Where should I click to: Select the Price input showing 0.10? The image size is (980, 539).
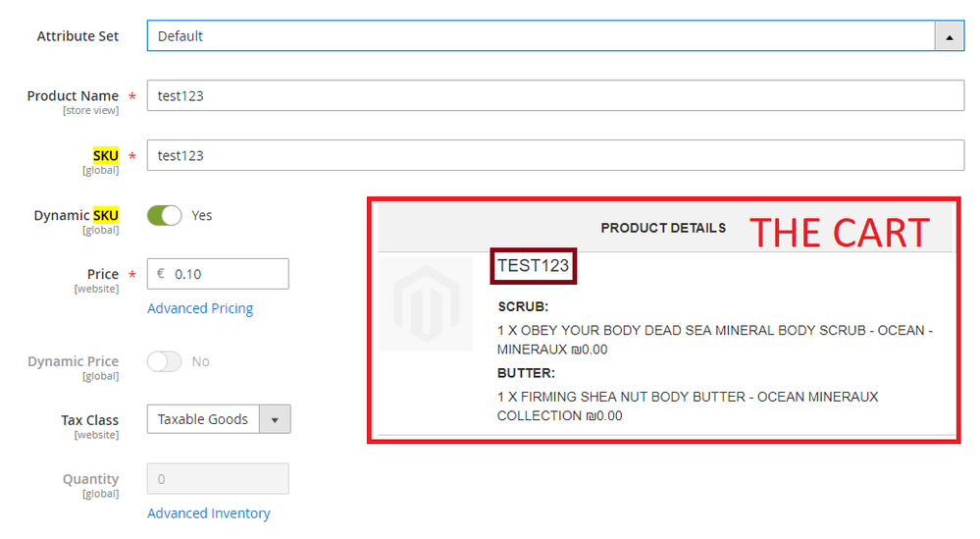click(x=228, y=274)
